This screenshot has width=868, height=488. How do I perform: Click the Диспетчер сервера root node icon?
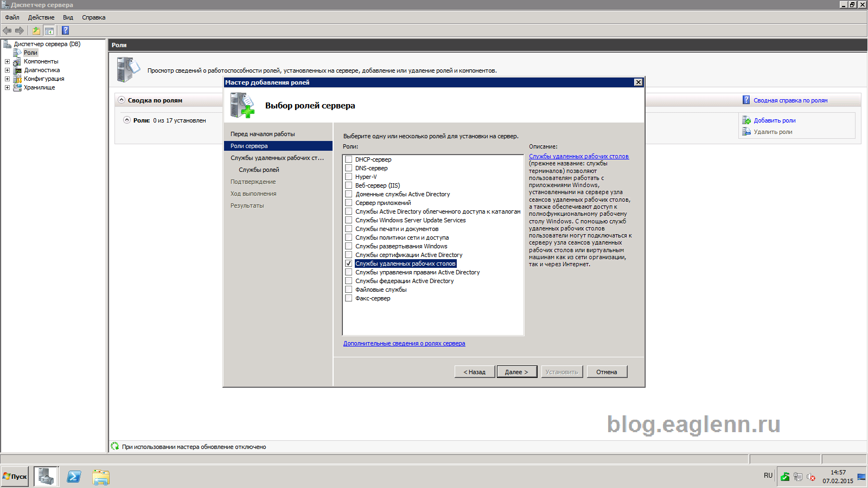8,44
